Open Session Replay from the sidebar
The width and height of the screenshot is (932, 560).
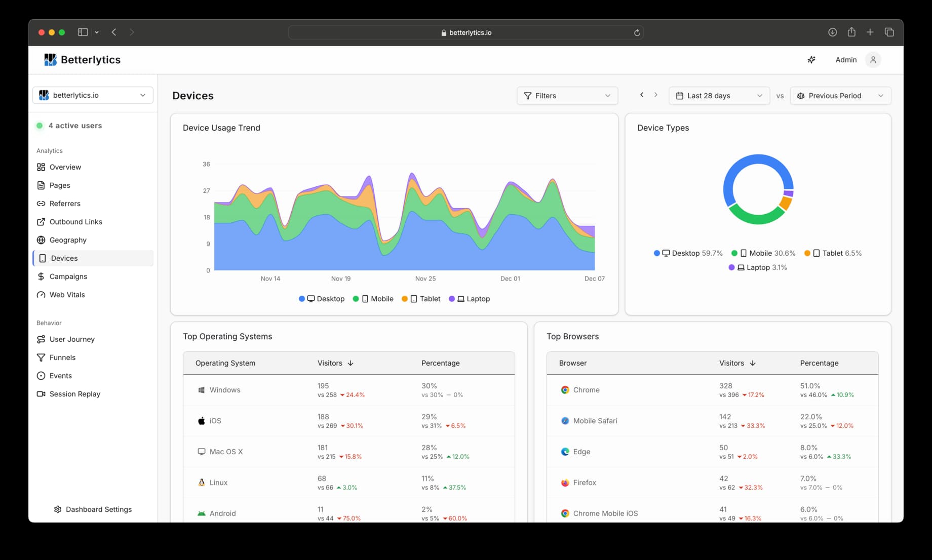[74, 394]
